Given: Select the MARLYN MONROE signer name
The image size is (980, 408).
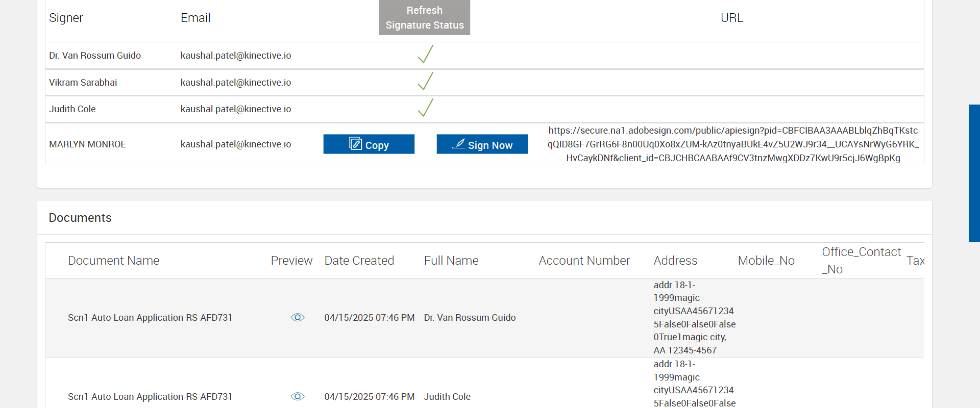Looking at the screenshot, I should (87, 144).
